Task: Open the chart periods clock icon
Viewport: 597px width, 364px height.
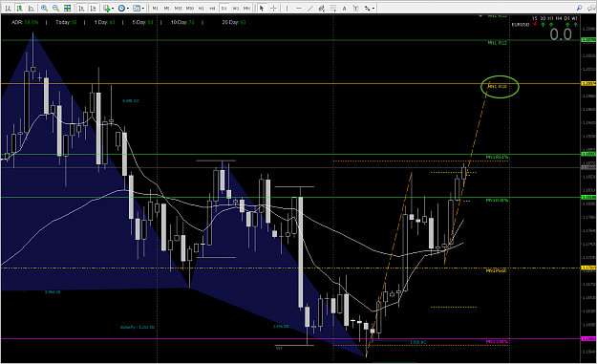Action: pos(121,8)
